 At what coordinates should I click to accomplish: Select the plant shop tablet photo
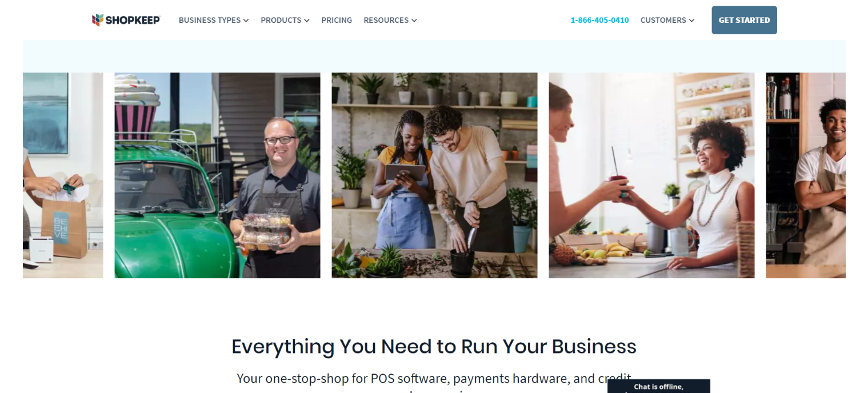tap(434, 175)
